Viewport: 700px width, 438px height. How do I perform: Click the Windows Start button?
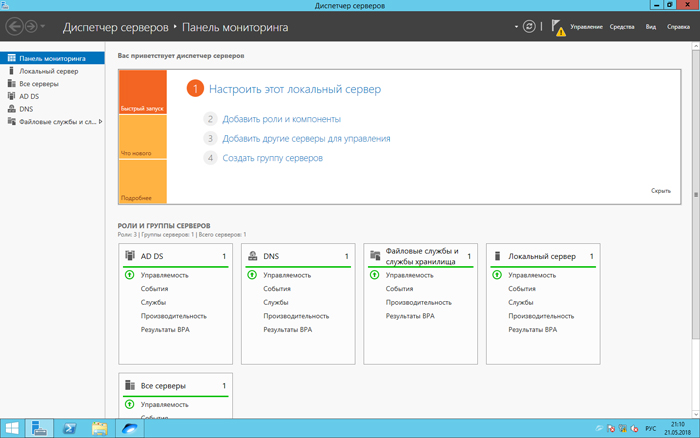tap(12, 428)
